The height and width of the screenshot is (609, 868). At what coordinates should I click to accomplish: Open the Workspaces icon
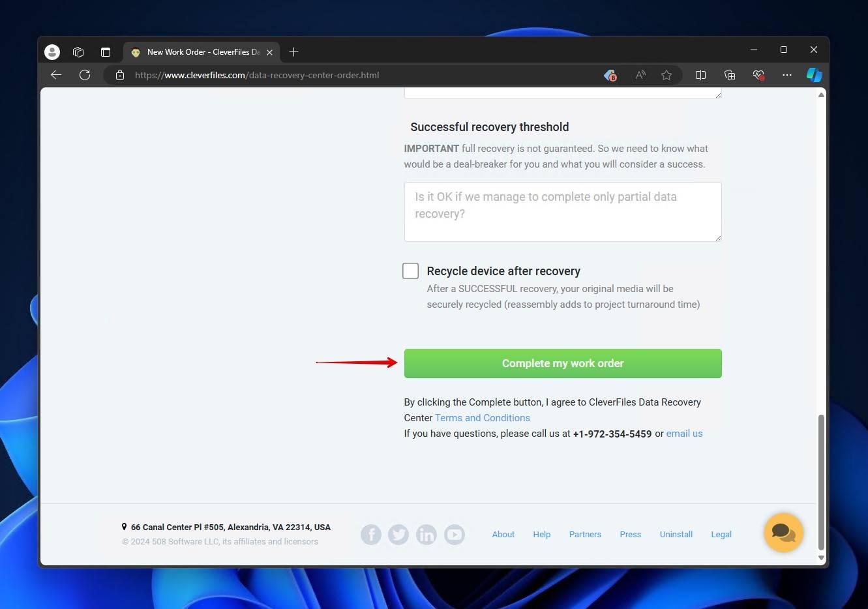[78, 52]
